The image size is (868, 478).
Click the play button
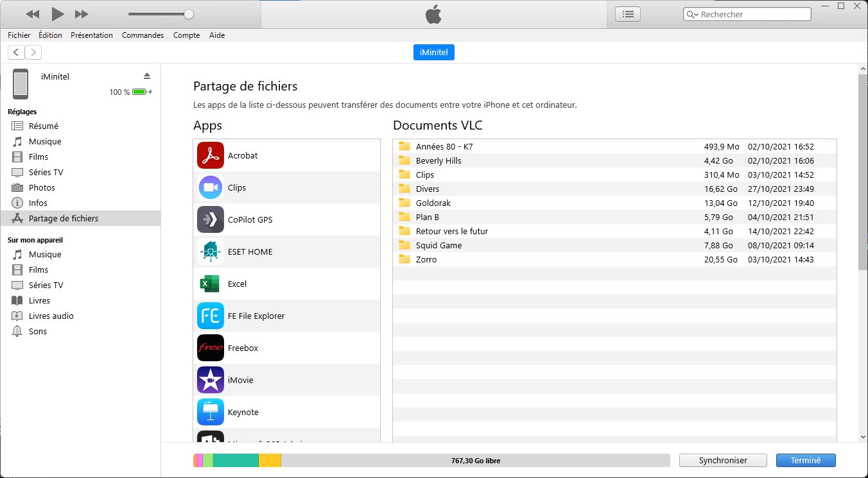[57, 13]
